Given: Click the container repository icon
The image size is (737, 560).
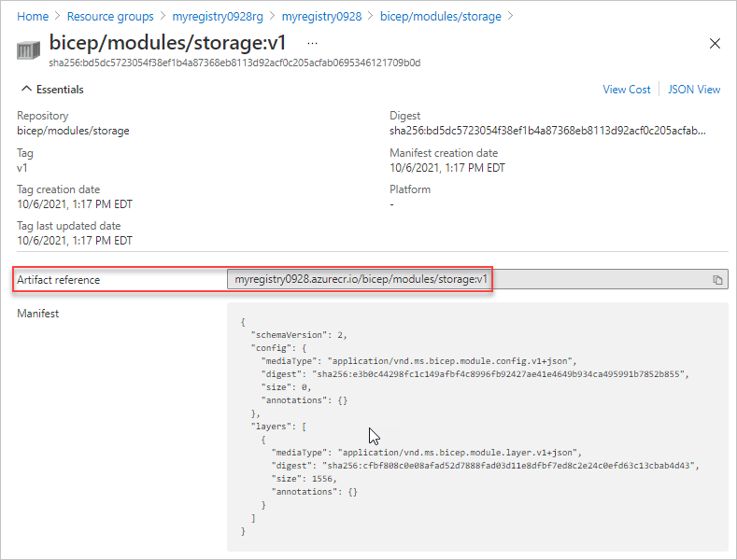Looking at the screenshot, I should point(28,50).
